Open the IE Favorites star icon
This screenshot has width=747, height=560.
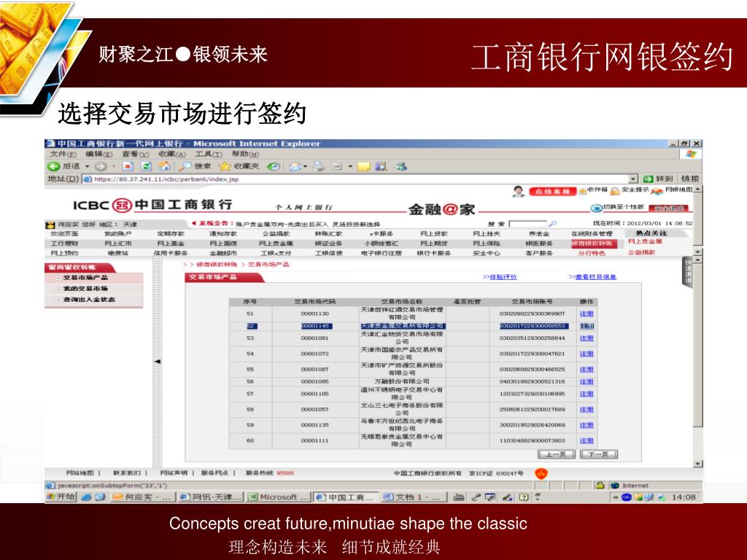coord(225,166)
